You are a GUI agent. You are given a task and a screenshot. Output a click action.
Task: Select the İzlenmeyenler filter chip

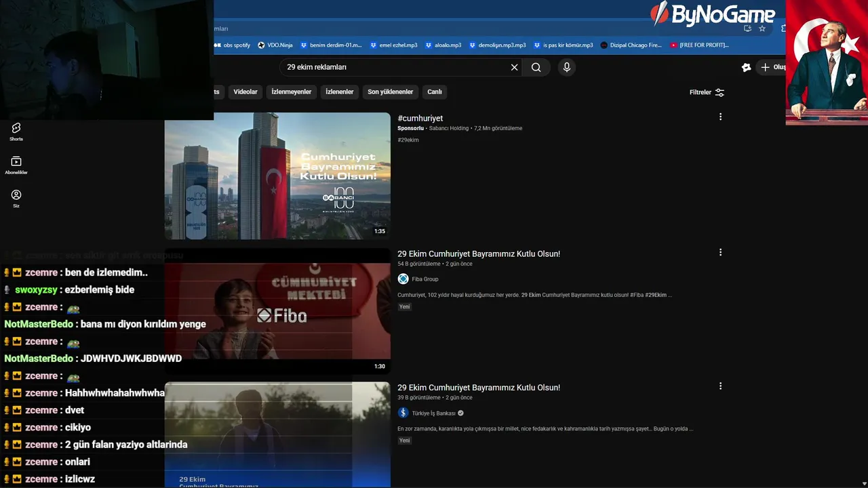[292, 92]
